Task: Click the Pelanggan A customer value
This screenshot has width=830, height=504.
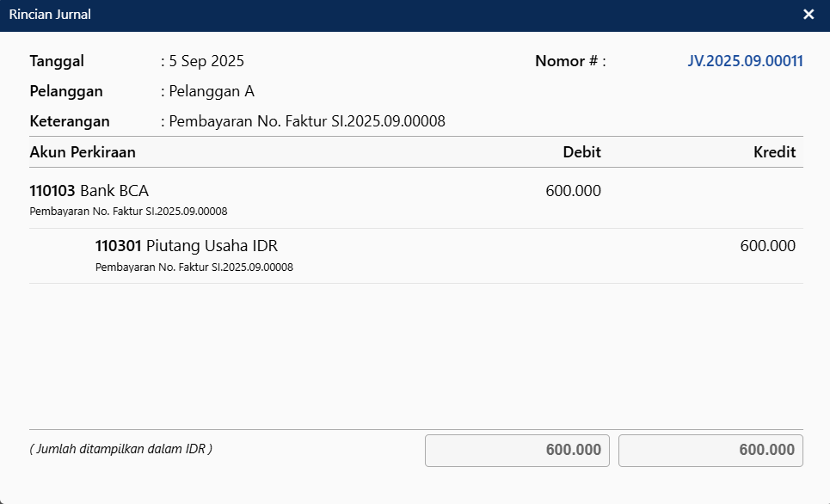Action: [212, 91]
